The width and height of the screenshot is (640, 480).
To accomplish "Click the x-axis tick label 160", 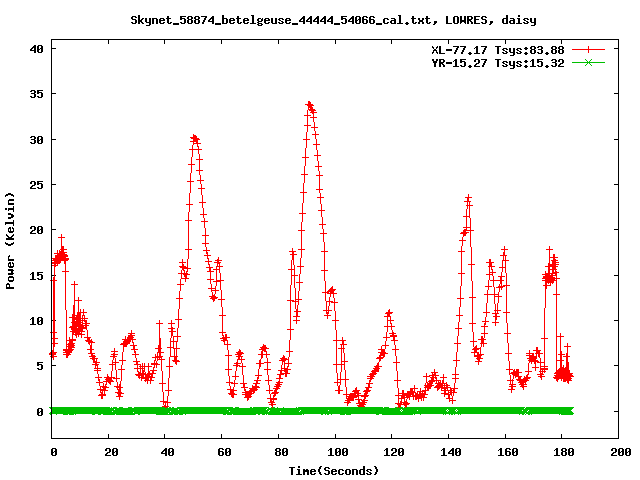I will [507, 452].
